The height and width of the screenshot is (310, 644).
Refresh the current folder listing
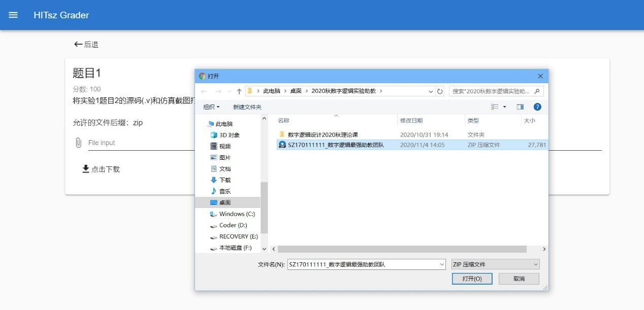440,91
